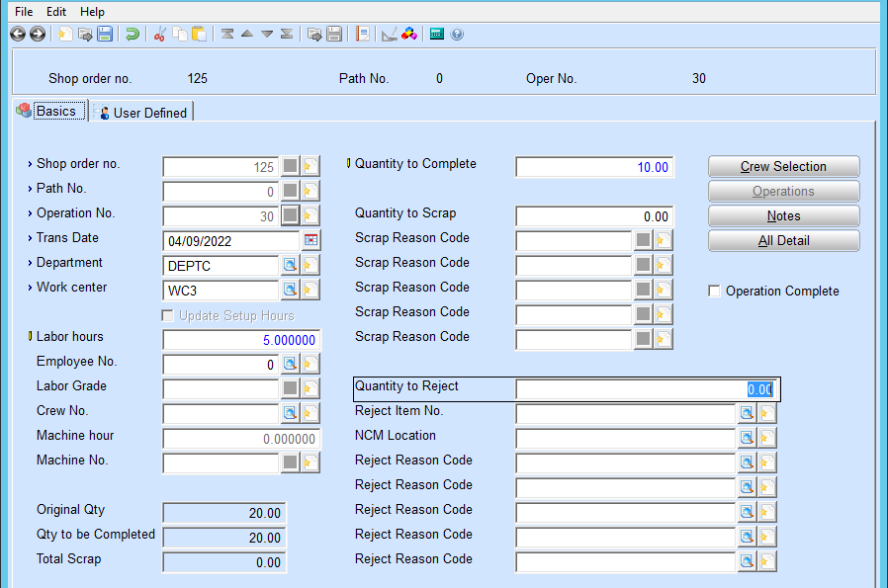Switch to the User Defined tab
The image size is (888, 588).
click(141, 113)
